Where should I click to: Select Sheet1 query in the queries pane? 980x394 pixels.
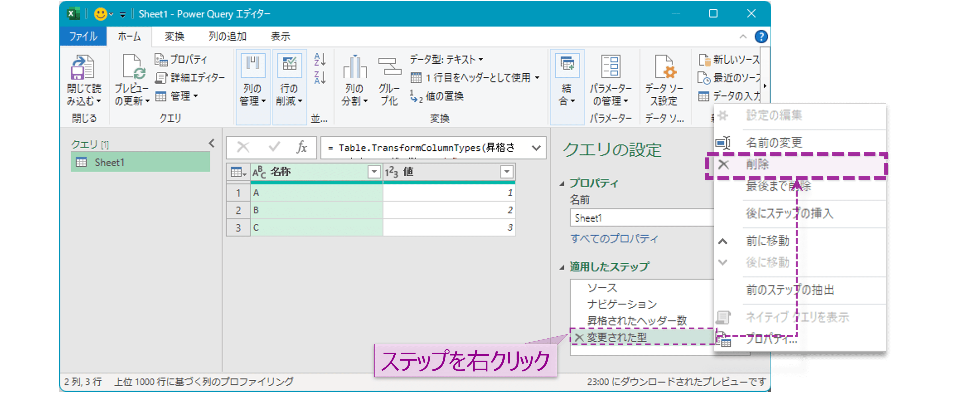(x=109, y=163)
